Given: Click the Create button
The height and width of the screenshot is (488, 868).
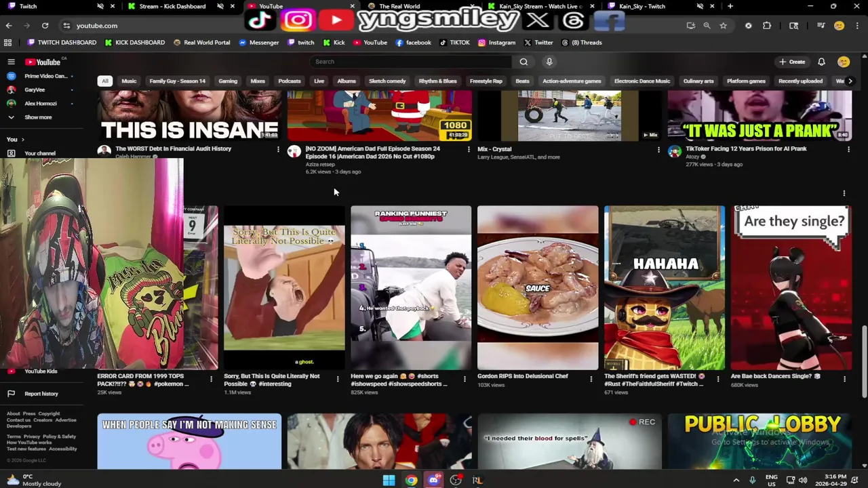Looking at the screenshot, I should [x=792, y=62].
